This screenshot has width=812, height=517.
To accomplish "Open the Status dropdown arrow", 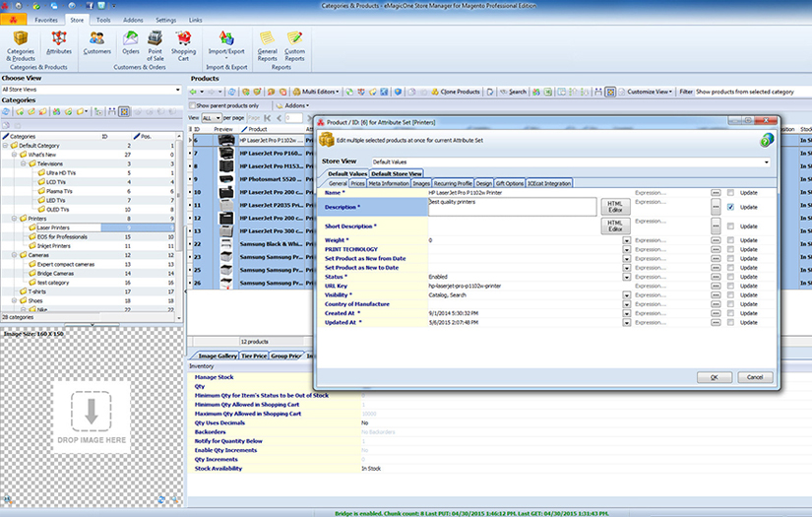I will 626,277.
